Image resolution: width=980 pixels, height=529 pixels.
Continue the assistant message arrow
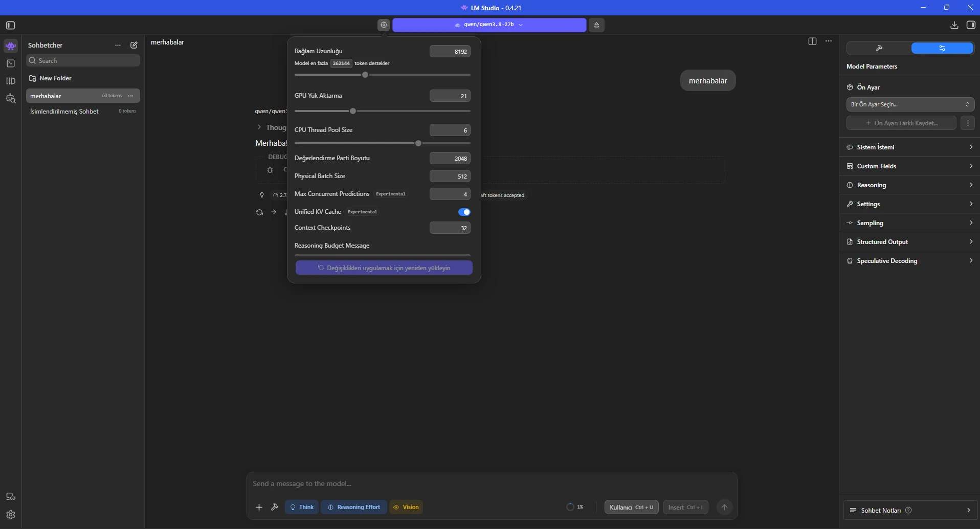click(274, 212)
